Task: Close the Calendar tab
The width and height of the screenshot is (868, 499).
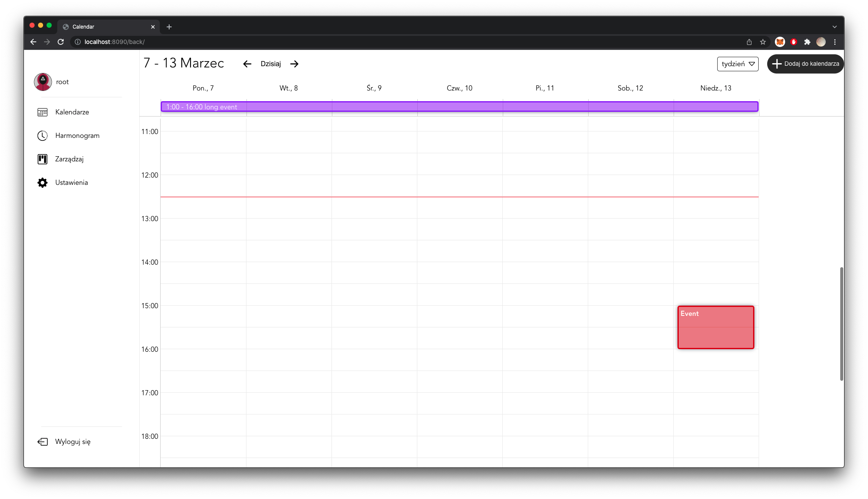Action: click(x=153, y=27)
